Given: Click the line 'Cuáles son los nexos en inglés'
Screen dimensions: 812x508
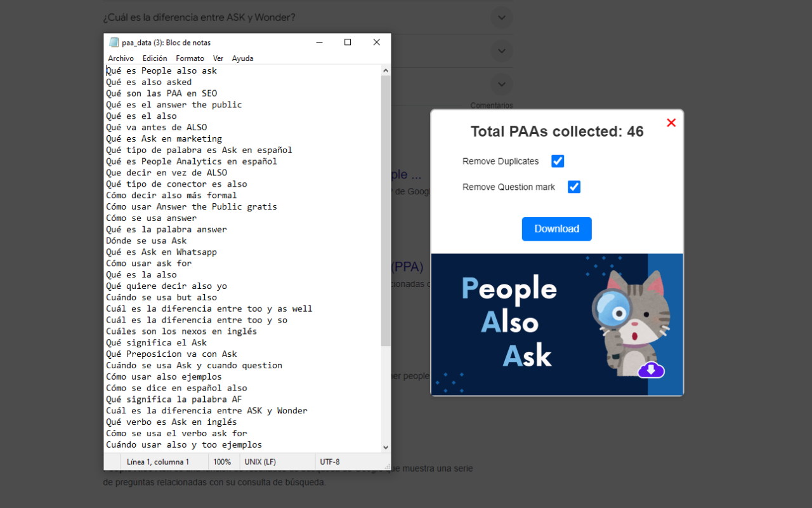Looking at the screenshot, I should point(181,331).
